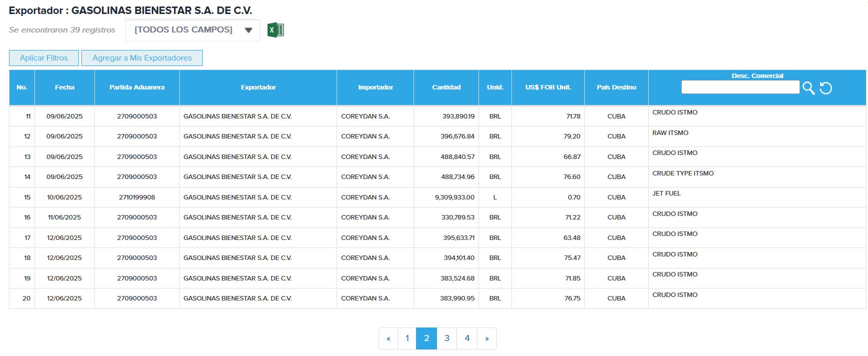Select quantity 395,633.71 cell
The height and width of the screenshot is (356, 868).
[x=446, y=238]
